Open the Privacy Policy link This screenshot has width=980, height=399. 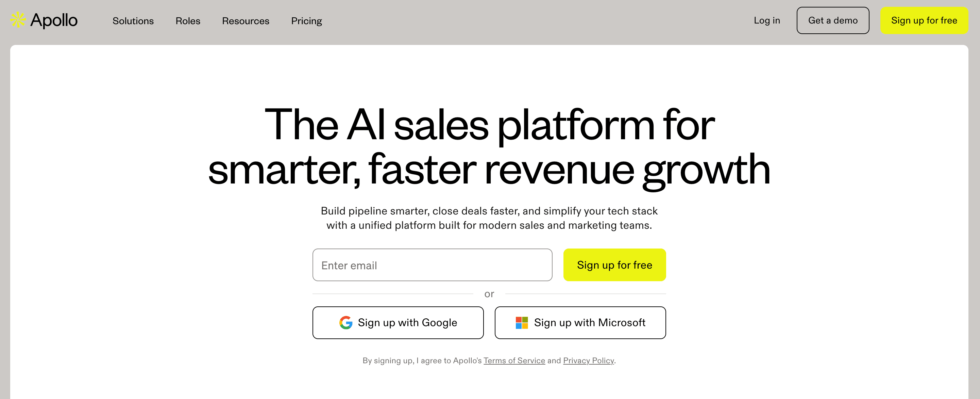[589, 360]
